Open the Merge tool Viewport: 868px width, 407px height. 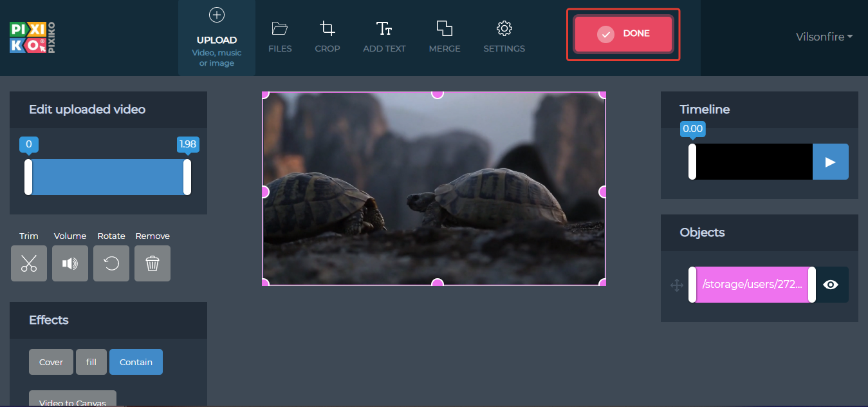coord(445,37)
